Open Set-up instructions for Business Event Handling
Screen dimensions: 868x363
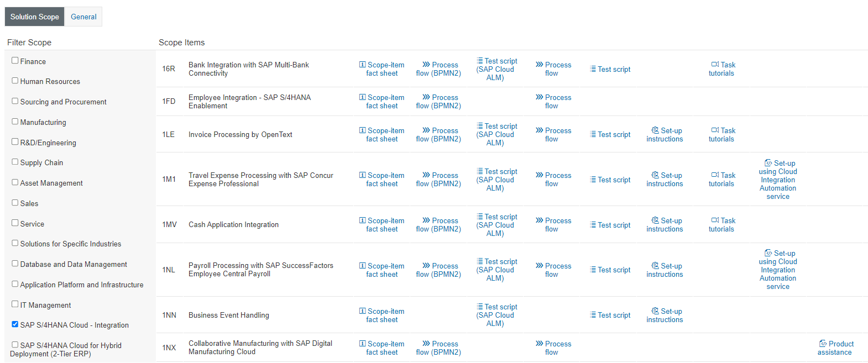click(665, 315)
